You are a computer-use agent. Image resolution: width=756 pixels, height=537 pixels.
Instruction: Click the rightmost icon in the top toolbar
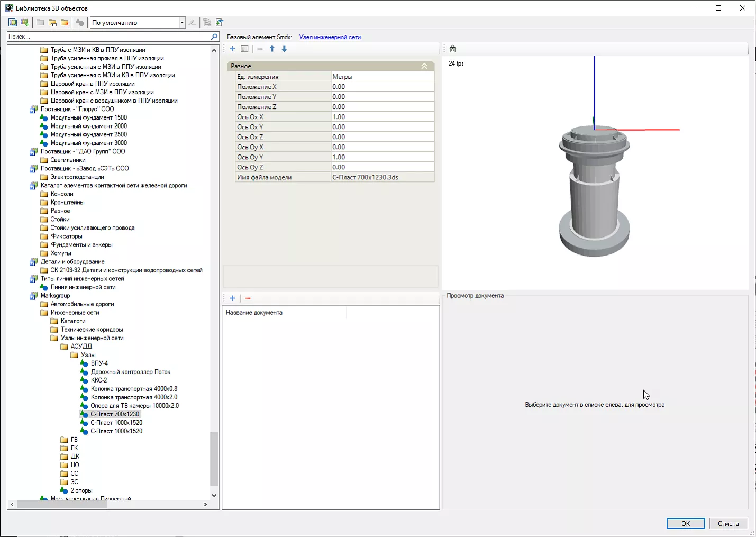[220, 22]
